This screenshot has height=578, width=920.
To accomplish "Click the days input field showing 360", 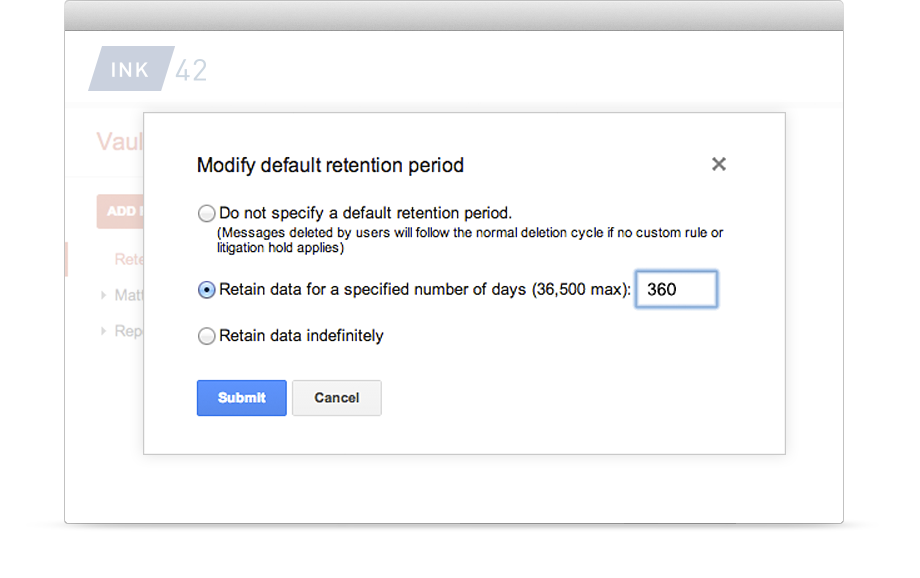I will coord(676,289).
